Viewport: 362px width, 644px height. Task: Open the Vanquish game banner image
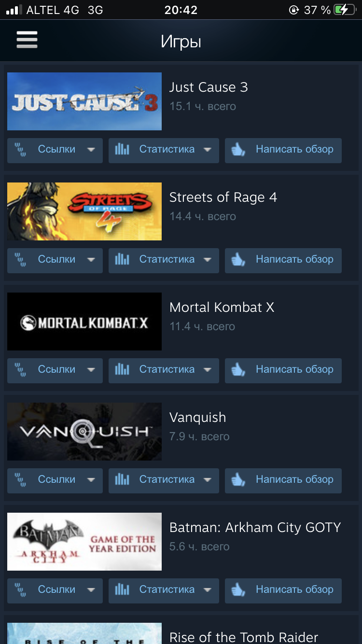coord(84,432)
